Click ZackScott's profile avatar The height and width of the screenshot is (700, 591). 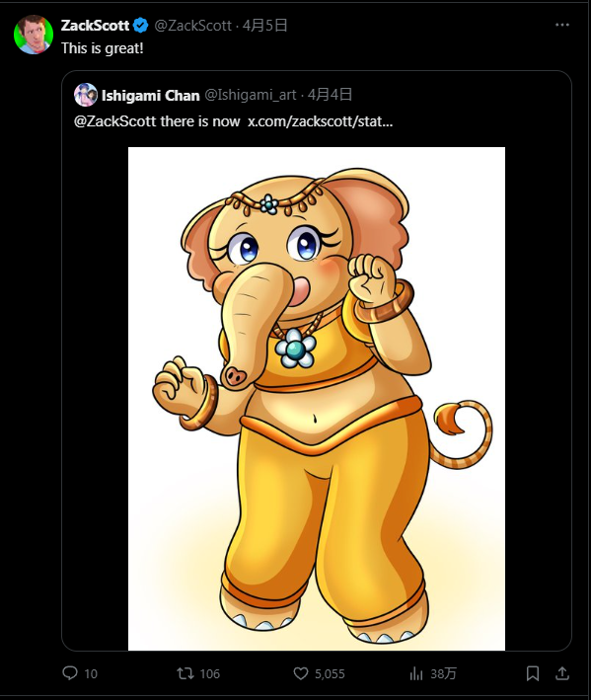[34, 35]
